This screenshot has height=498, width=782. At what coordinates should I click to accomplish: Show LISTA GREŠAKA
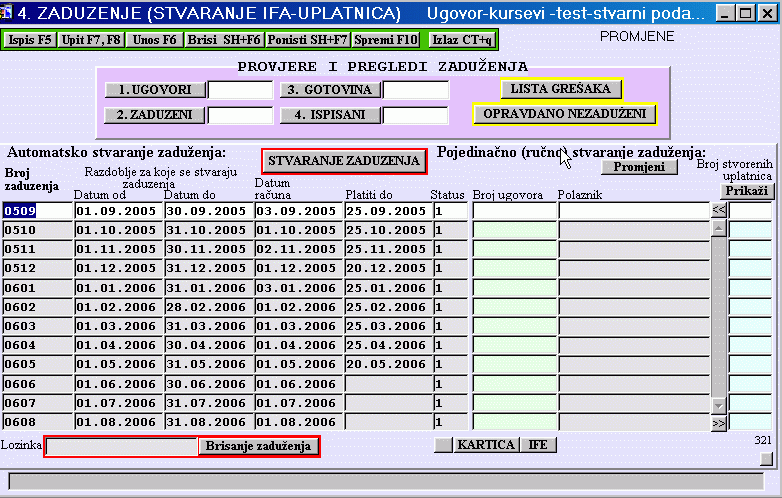pos(561,89)
